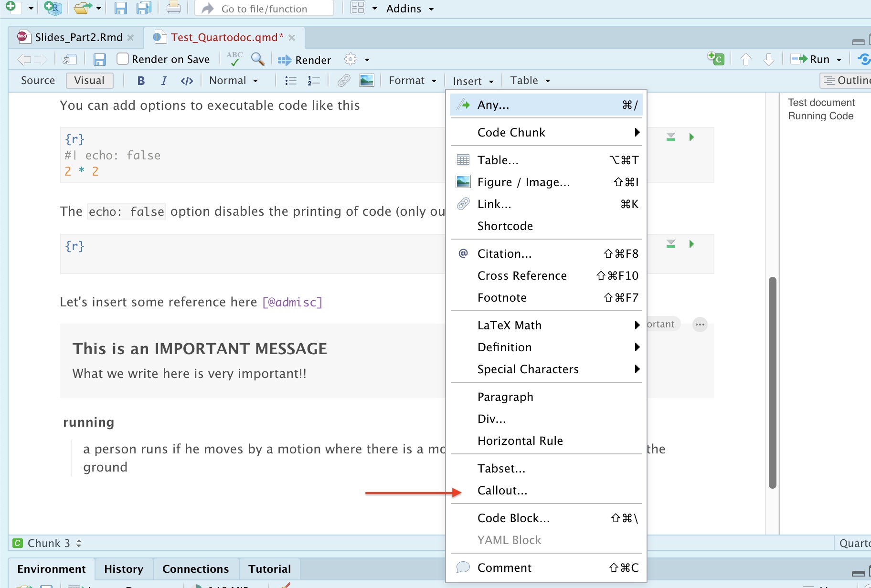Switch to the Connections tab
The height and width of the screenshot is (588, 871).
click(x=196, y=569)
